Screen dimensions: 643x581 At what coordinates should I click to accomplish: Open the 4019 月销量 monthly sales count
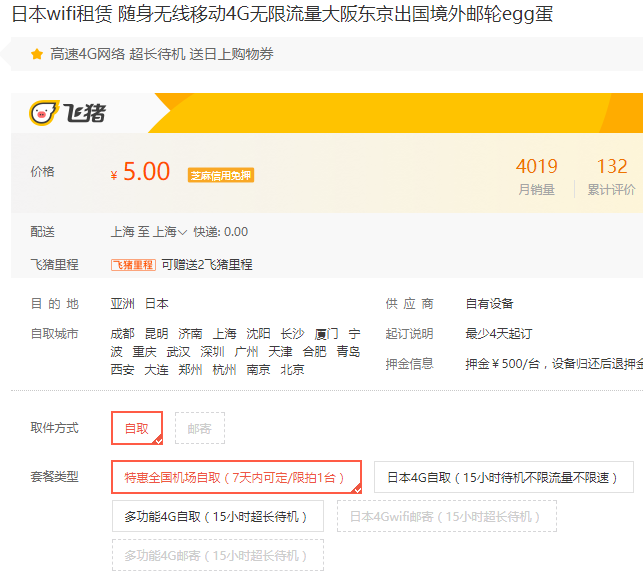[x=536, y=177]
